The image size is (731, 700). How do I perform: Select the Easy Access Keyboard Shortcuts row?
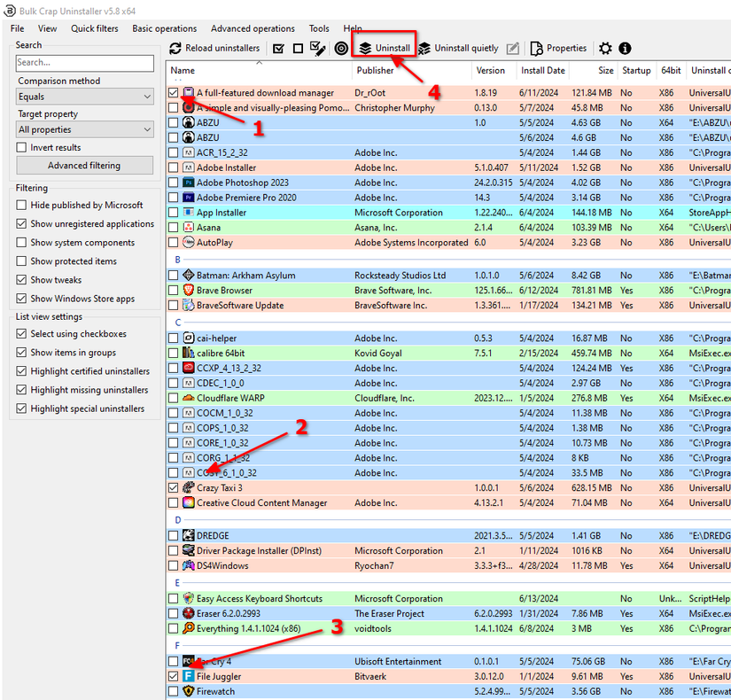point(448,598)
